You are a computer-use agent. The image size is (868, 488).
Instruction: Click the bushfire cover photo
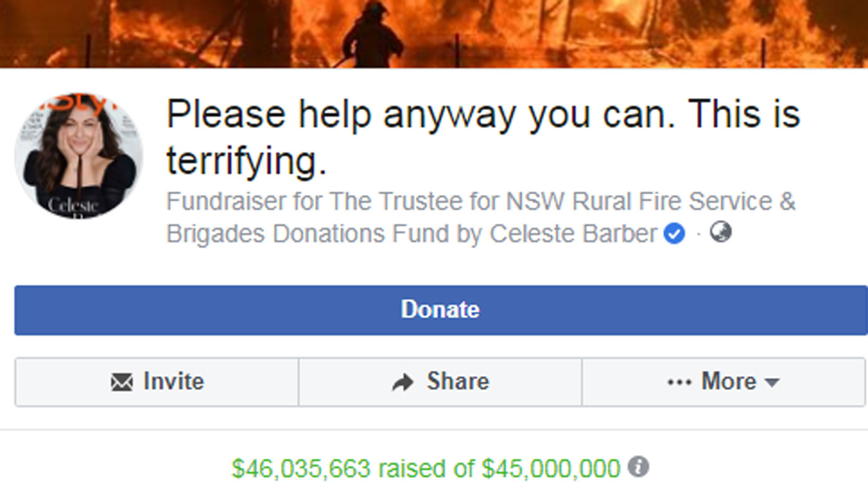434,34
